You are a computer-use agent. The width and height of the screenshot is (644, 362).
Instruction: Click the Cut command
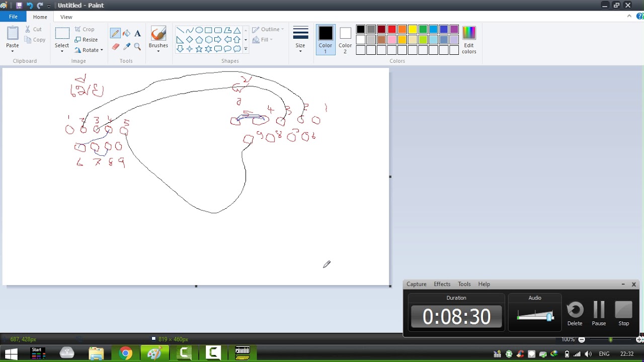[x=34, y=29]
